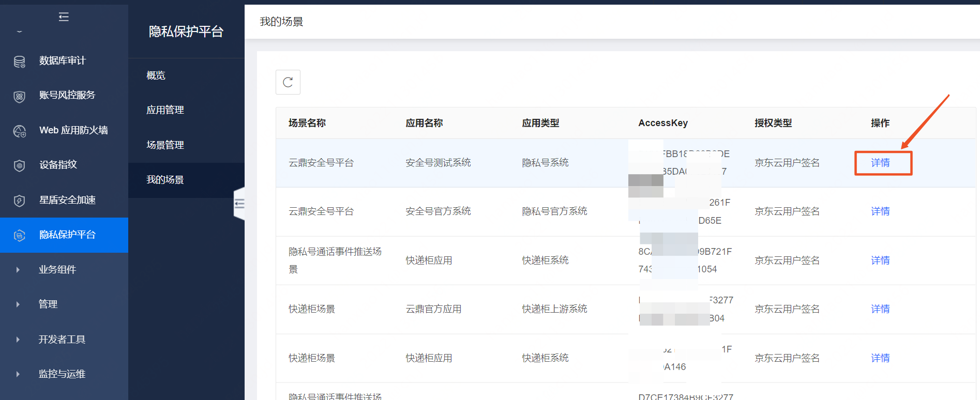This screenshot has width=980, height=400.
Task: Open the 概览 menu item
Action: pyautogui.click(x=156, y=75)
